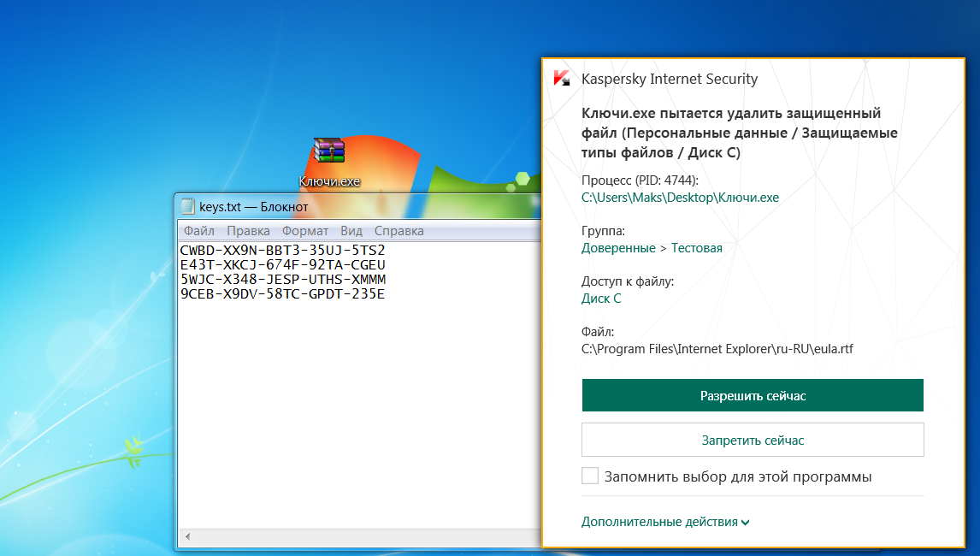This screenshot has height=556, width=980.
Task: Open process path C:\Users\Maks\Desktop\Ключи.exe link
Action: (680, 198)
